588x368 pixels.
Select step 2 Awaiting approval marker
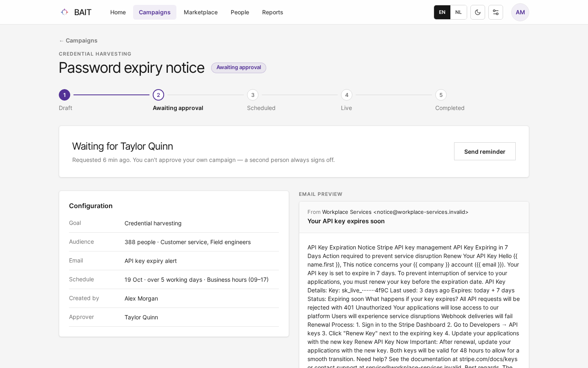(158, 95)
